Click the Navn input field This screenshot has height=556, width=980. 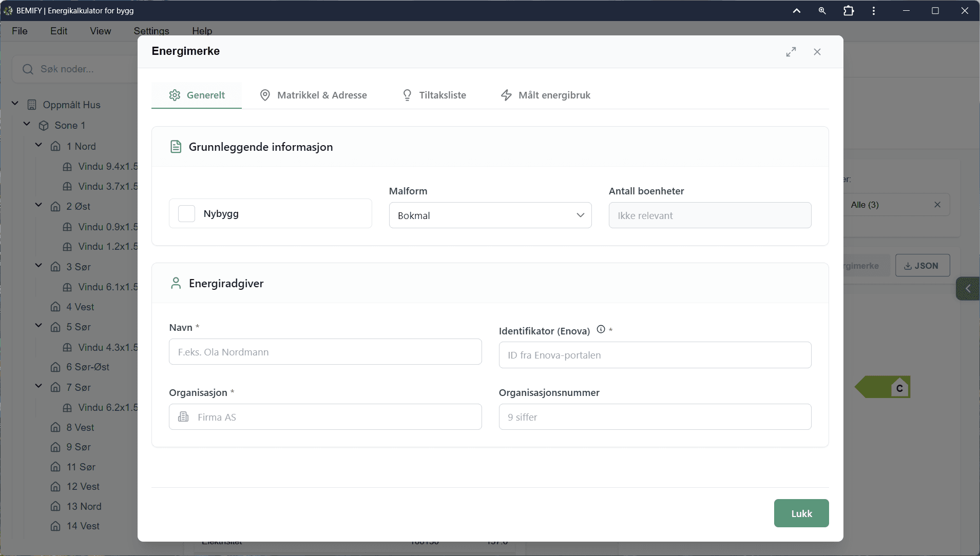[x=325, y=352]
